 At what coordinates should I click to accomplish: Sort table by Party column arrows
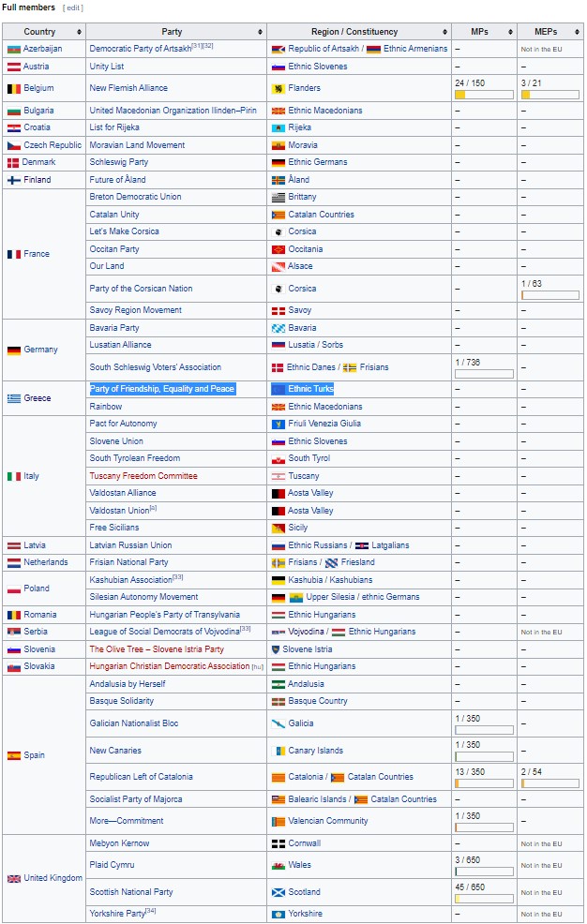(260, 32)
